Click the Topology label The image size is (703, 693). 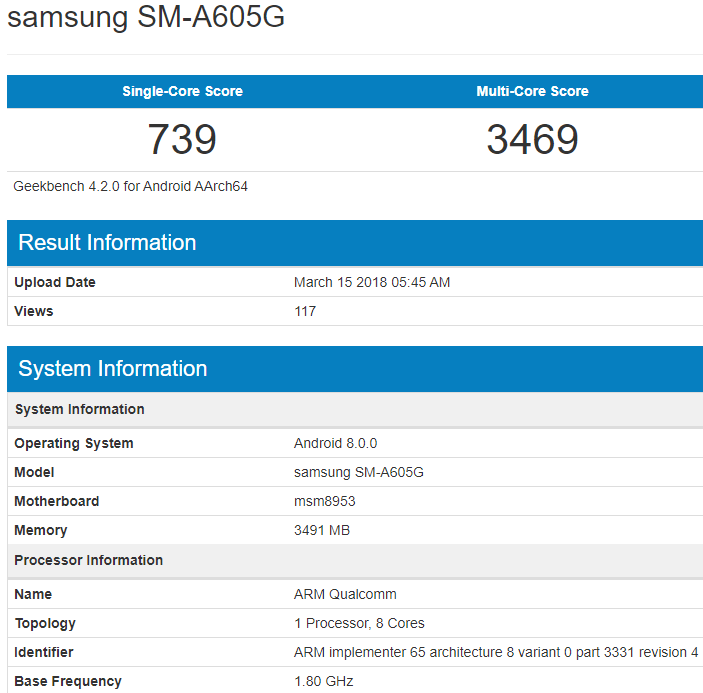point(45,624)
